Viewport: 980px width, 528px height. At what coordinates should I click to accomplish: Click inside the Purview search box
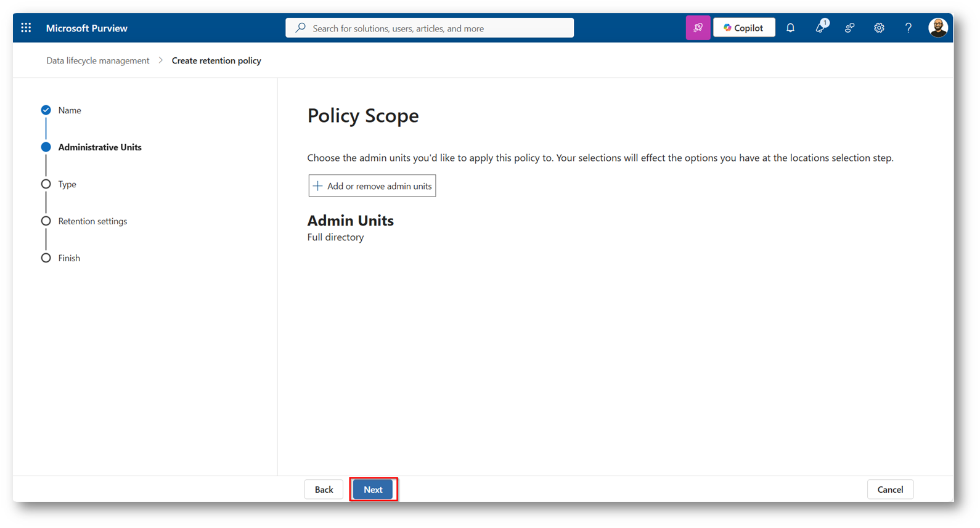click(x=430, y=28)
